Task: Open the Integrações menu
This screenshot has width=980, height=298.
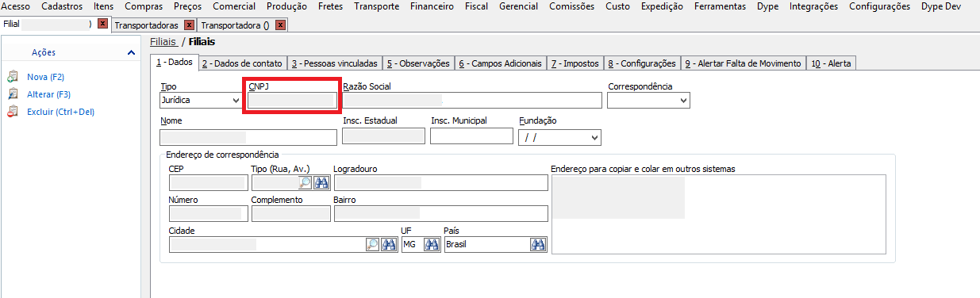Action: [813, 6]
